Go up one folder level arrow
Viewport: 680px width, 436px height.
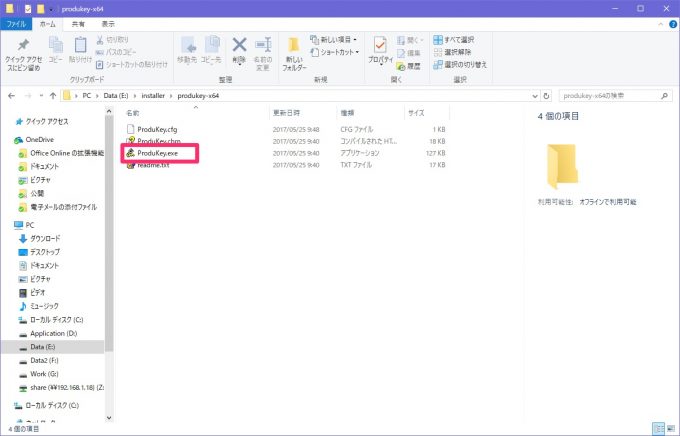(53, 96)
